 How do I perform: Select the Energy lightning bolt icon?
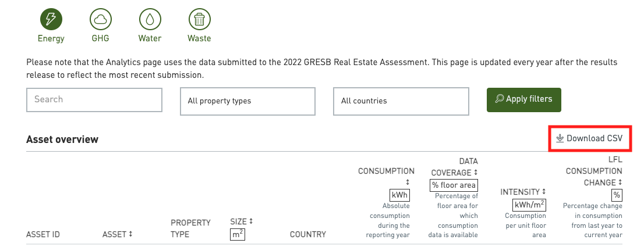coord(51,19)
